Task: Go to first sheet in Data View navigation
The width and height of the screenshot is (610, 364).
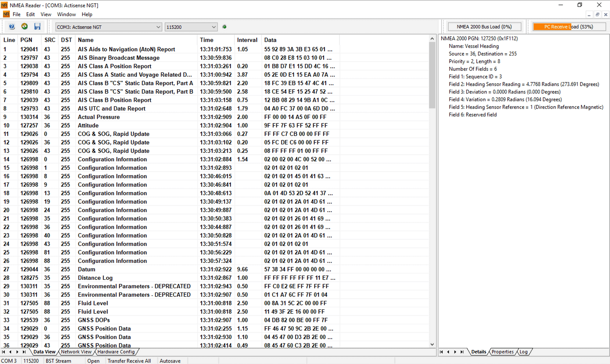Action: point(4,352)
